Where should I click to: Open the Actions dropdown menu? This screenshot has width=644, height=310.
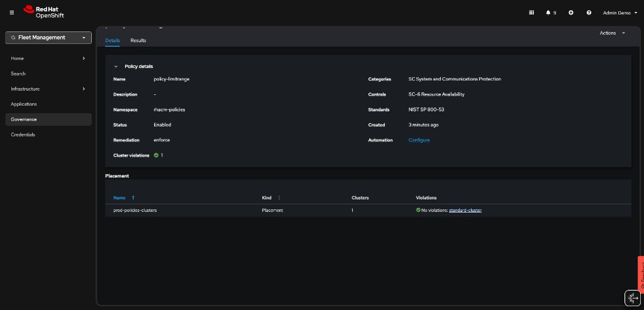tap(612, 33)
